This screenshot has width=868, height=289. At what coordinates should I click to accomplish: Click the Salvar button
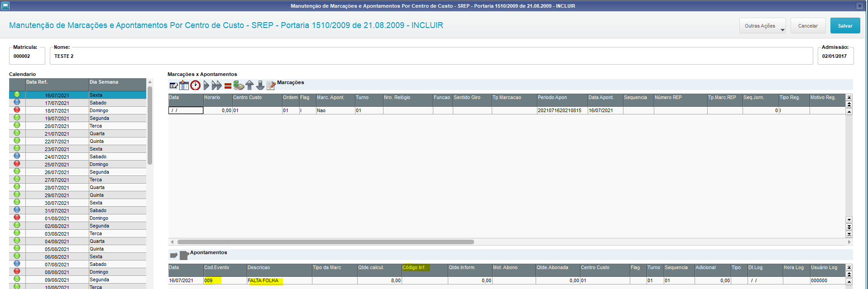click(x=845, y=26)
